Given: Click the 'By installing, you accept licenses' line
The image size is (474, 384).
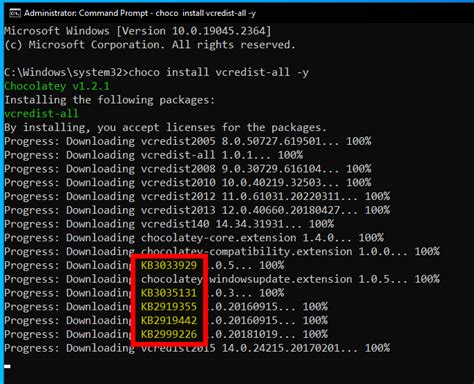Looking at the screenshot, I should (x=165, y=127).
